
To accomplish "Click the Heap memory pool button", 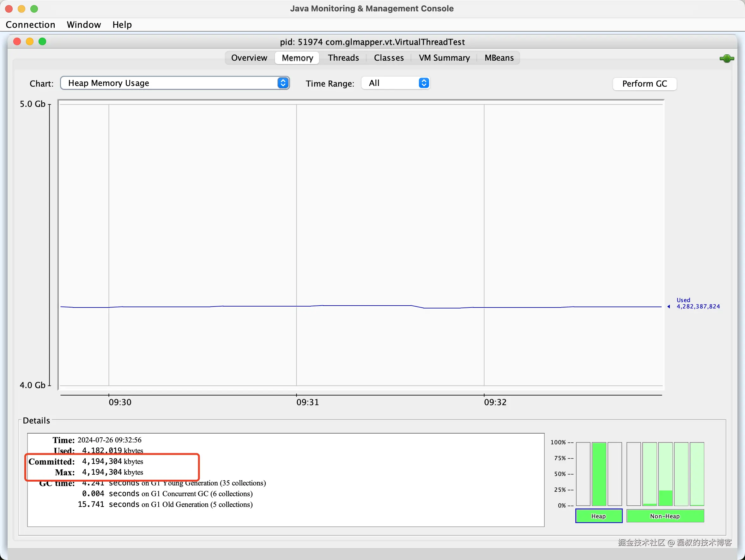I will (x=598, y=516).
